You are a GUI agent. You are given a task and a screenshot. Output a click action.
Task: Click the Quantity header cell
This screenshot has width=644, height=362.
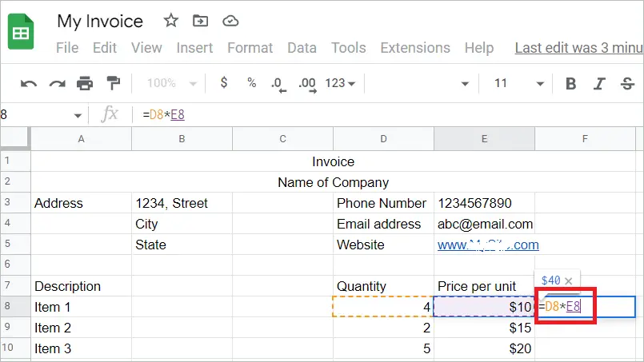coord(383,286)
